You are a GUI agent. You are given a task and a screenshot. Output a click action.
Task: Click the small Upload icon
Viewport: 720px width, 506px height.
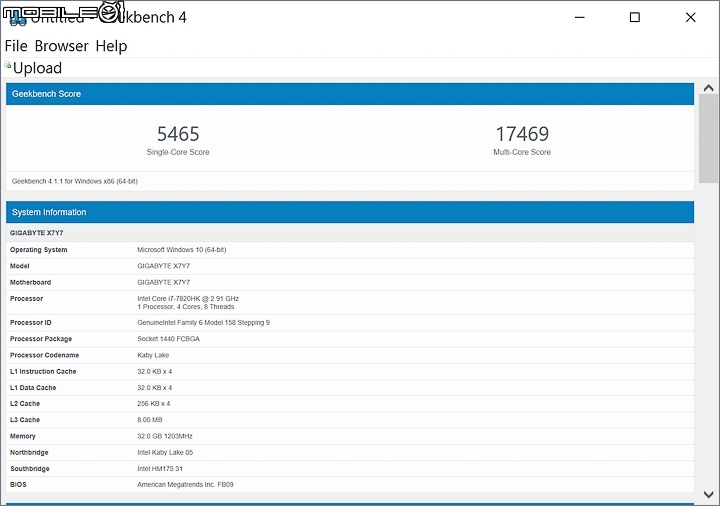(8, 65)
